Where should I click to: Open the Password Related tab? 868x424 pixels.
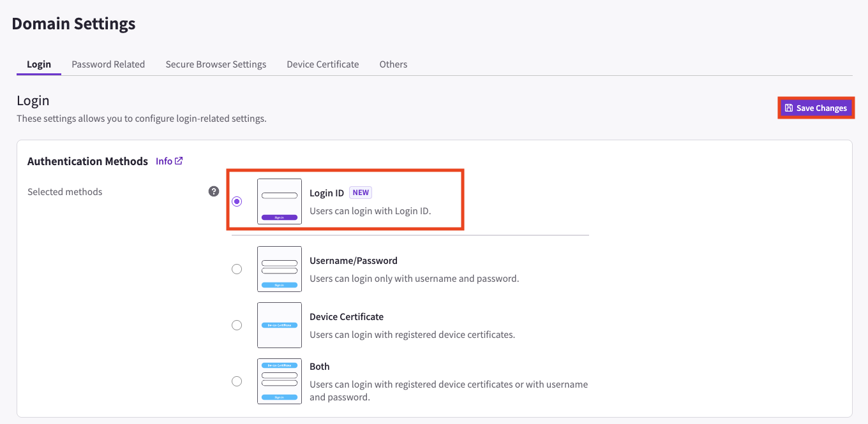pyautogui.click(x=108, y=64)
